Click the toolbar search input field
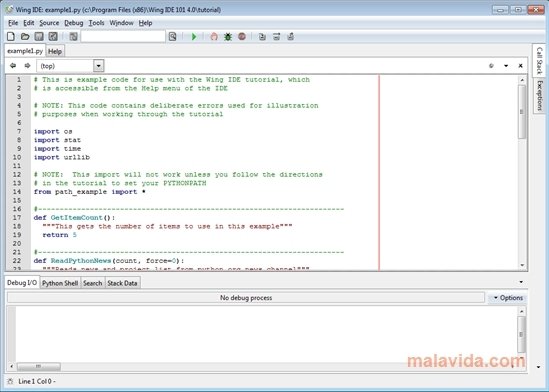 (123, 36)
